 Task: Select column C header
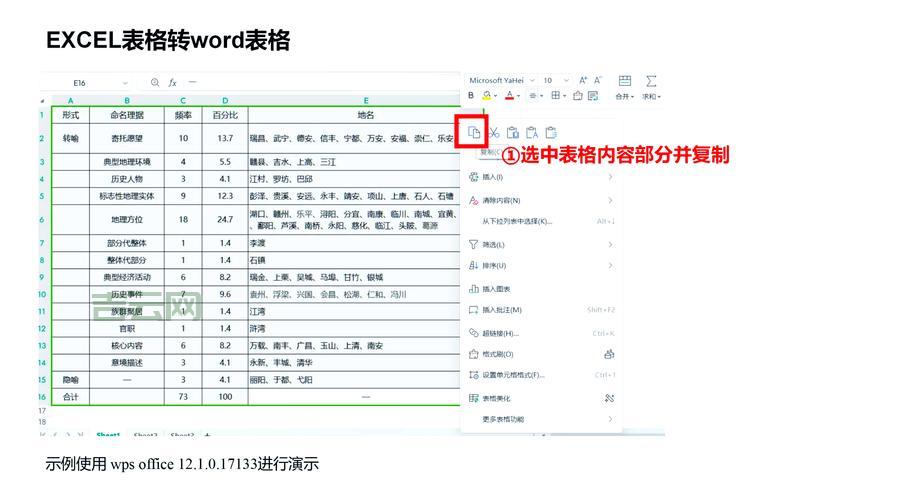pos(183,100)
